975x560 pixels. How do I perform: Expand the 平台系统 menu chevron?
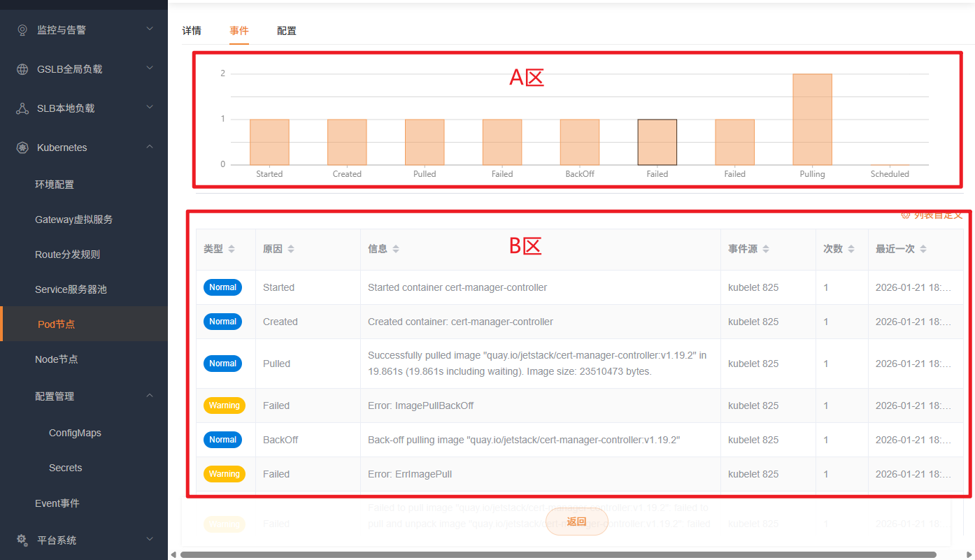click(150, 540)
